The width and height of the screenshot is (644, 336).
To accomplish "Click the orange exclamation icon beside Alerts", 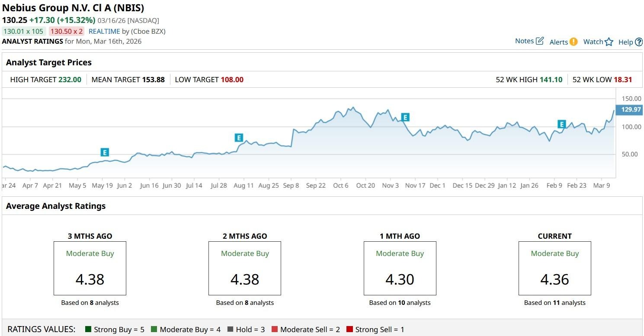I will 574,42.
